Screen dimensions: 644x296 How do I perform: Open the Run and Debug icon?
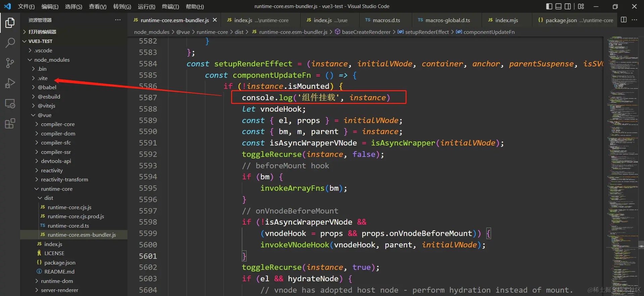click(x=10, y=83)
